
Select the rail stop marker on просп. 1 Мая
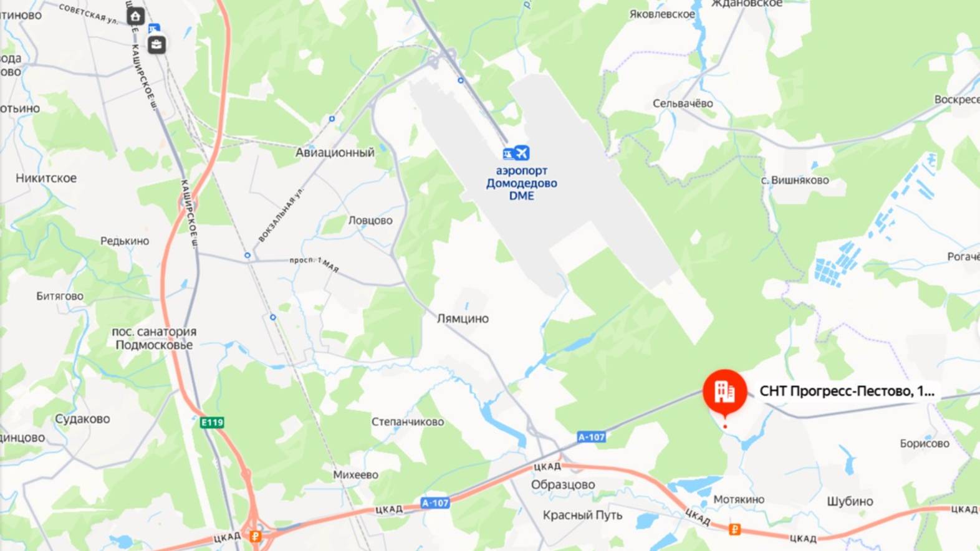coord(247,256)
